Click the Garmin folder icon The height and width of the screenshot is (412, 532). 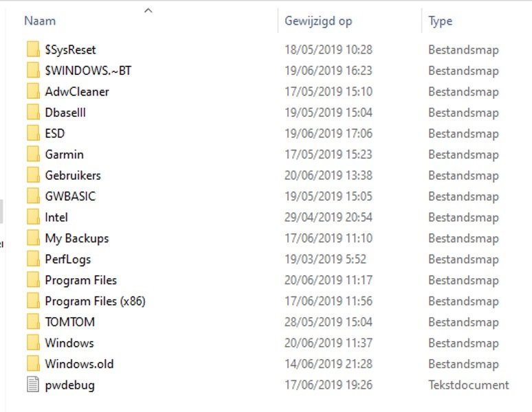click(x=33, y=154)
